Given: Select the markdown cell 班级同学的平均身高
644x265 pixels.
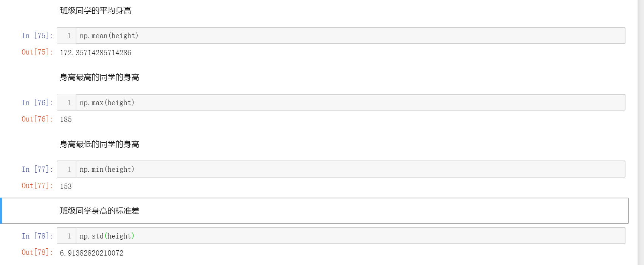Looking at the screenshot, I should 96,11.
